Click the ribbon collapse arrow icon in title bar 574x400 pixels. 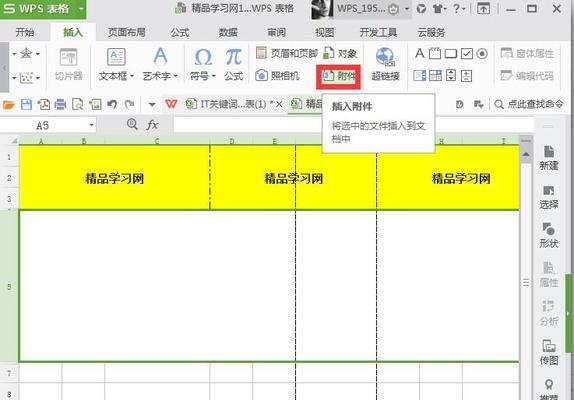(x=483, y=9)
